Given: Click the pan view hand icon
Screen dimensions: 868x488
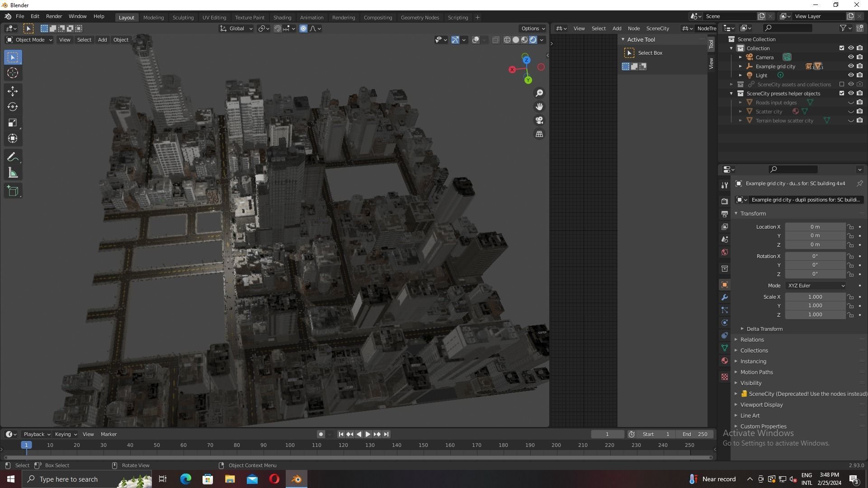Looking at the screenshot, I should [539, 107].
